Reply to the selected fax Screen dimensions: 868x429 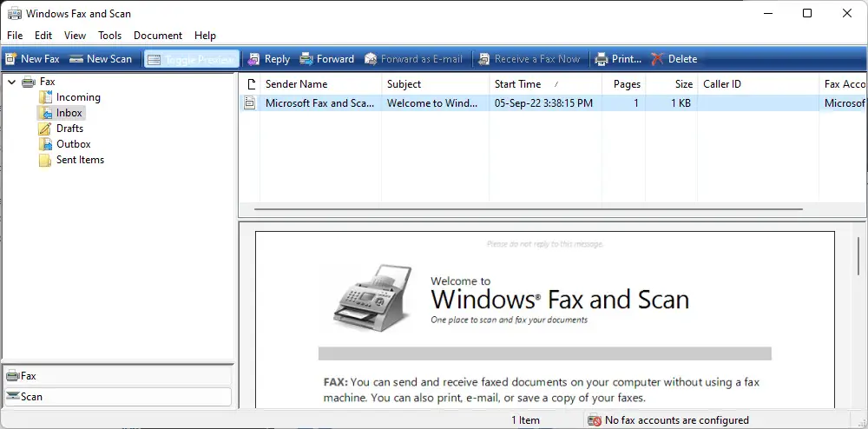coord(269,59)
